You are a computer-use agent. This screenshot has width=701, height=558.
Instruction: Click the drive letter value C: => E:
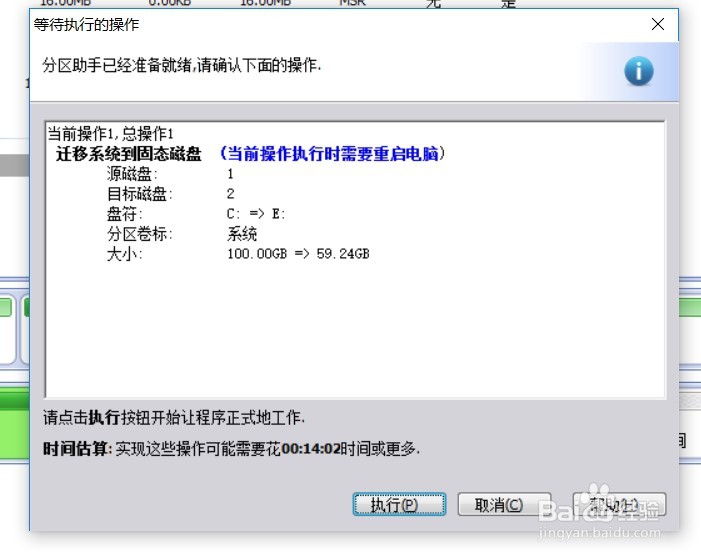coord(256,214)
